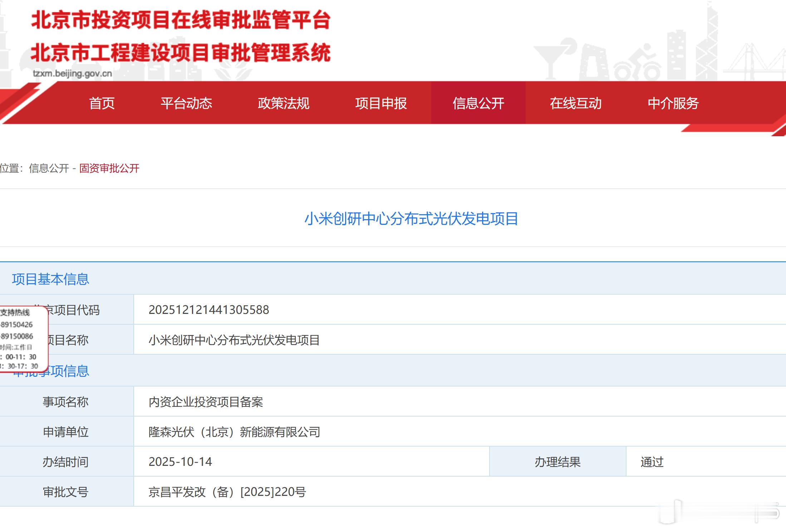The image size is (786, 532).
Task: Open the 在线互动 menu item
Action: click(x=575, y=103)
